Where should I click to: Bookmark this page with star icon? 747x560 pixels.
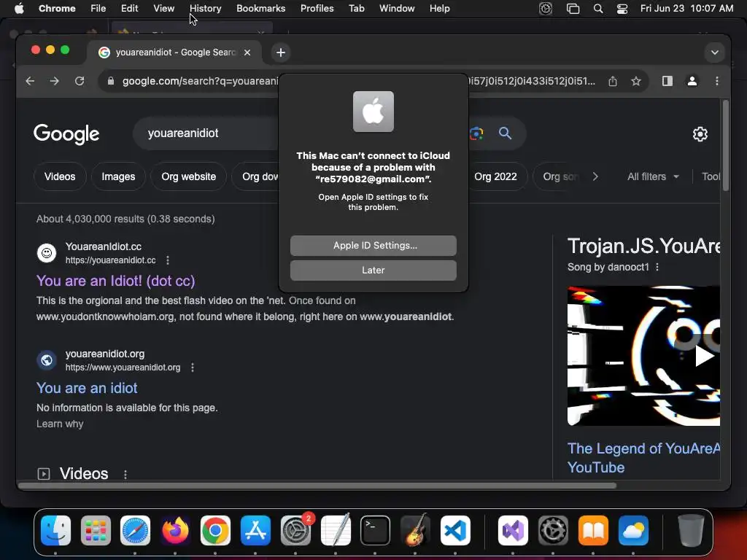tap(636, 81)
